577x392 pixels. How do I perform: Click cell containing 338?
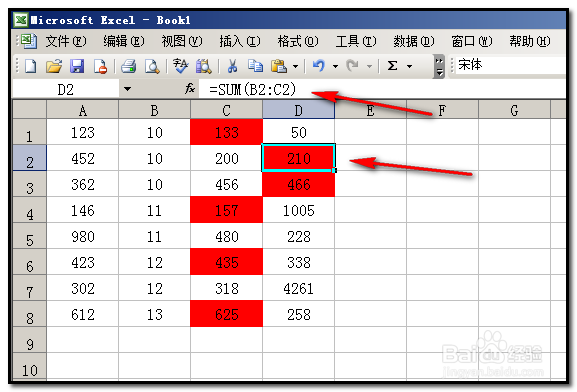click(298, 262)
